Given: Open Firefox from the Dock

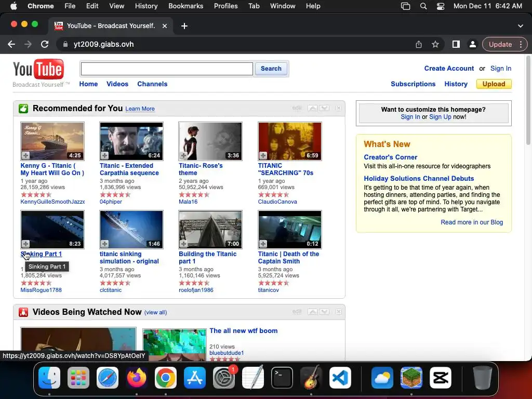Looking at the screenshot, I should (137, 378).
